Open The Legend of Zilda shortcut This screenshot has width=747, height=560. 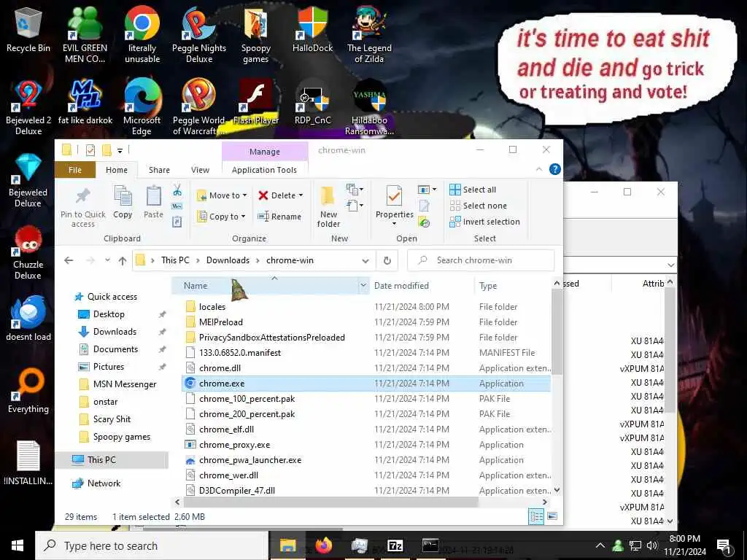369,34
